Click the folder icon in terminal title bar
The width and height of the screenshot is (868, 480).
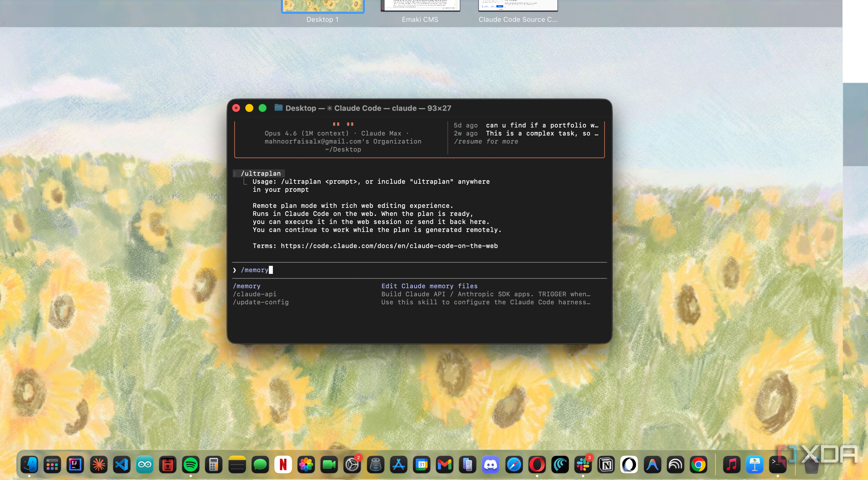(278, 108)
